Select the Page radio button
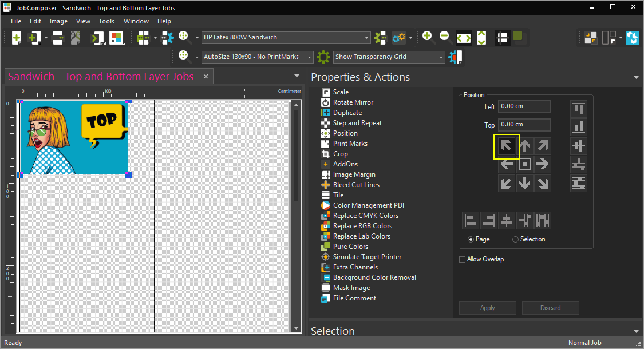Viewport: 644px width, 349px height. 471,239
